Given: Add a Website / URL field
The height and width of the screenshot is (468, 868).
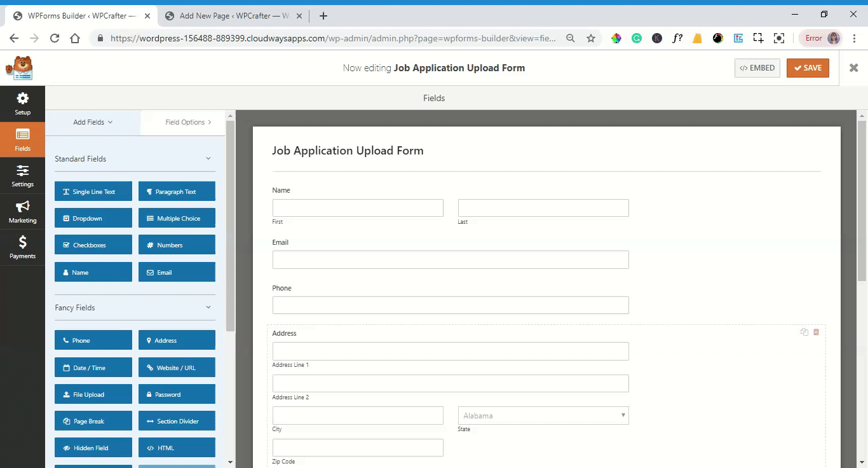Looking at the screenshot, I should pos(177,368).
